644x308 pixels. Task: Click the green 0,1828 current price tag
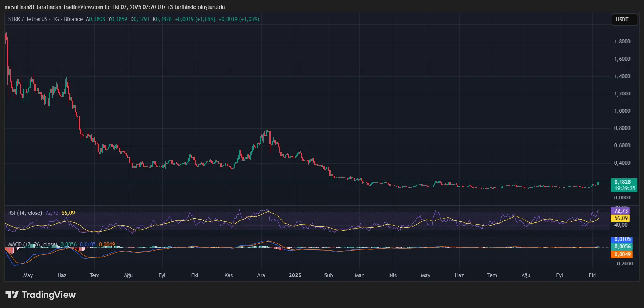[622, 182]
